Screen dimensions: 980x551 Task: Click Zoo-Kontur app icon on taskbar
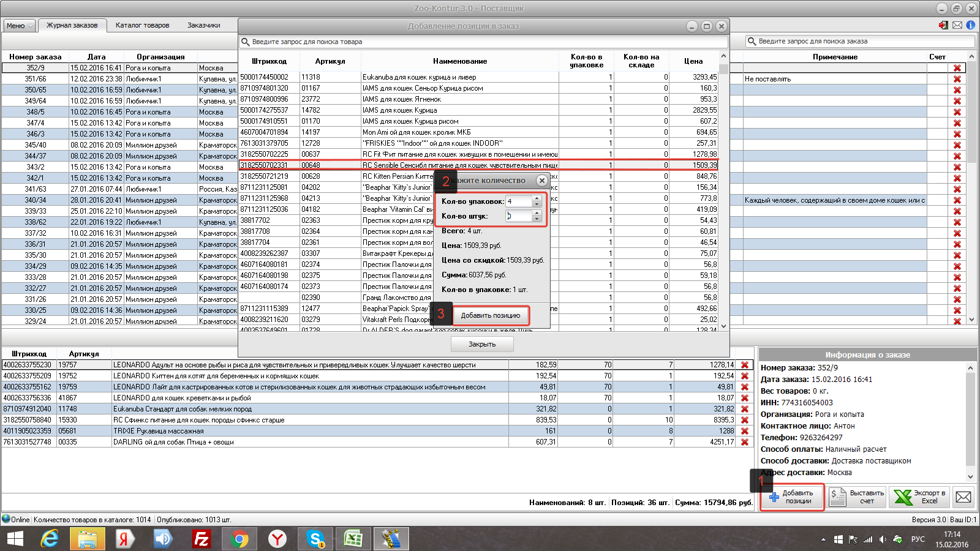point(391,539)
